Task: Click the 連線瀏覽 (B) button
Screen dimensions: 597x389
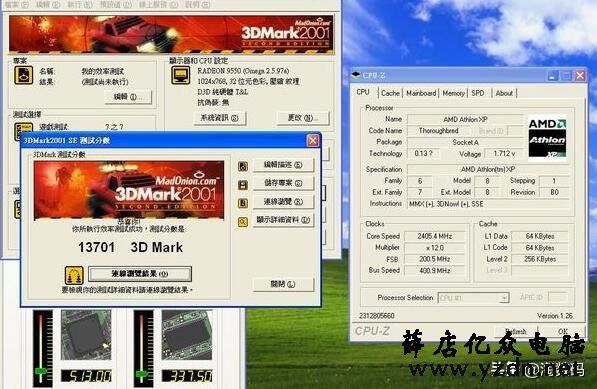Action: (283, 202)
